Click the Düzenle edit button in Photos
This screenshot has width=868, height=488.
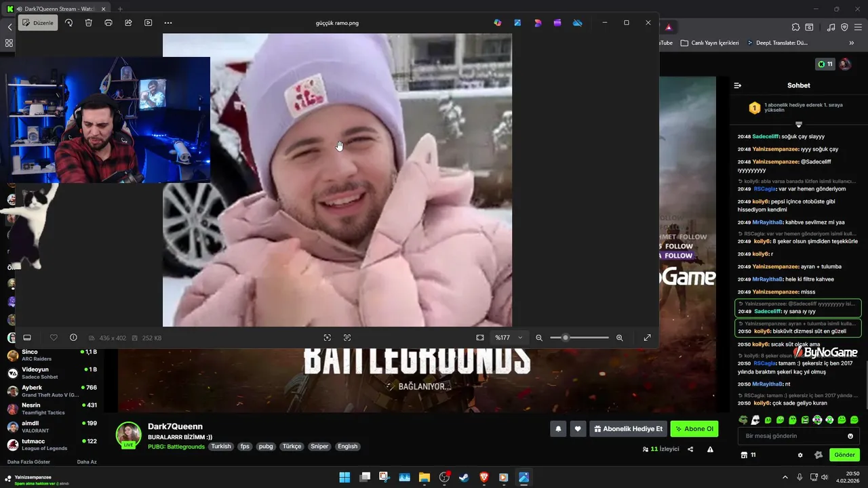tap(38, 22)
